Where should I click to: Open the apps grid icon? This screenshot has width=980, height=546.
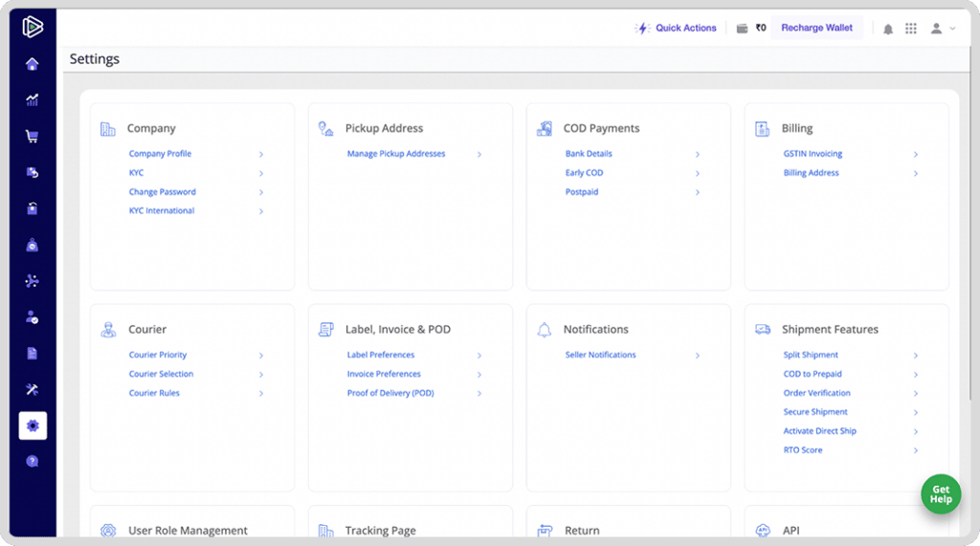[x=911, y=28]
